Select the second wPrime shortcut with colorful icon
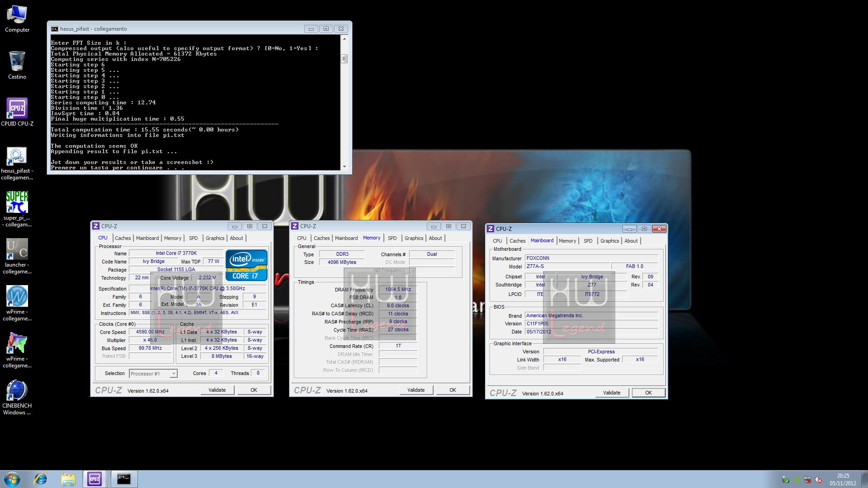Viewport: 868px width, 488px height. (17, 350)
